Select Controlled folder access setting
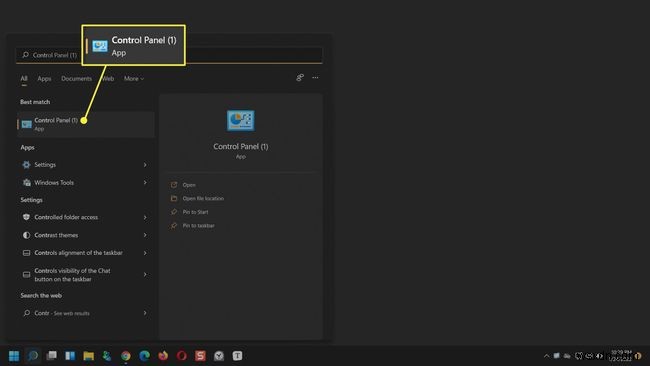Image resolution: width=650 pixels, height=366 pixels. tap(66, 217)
